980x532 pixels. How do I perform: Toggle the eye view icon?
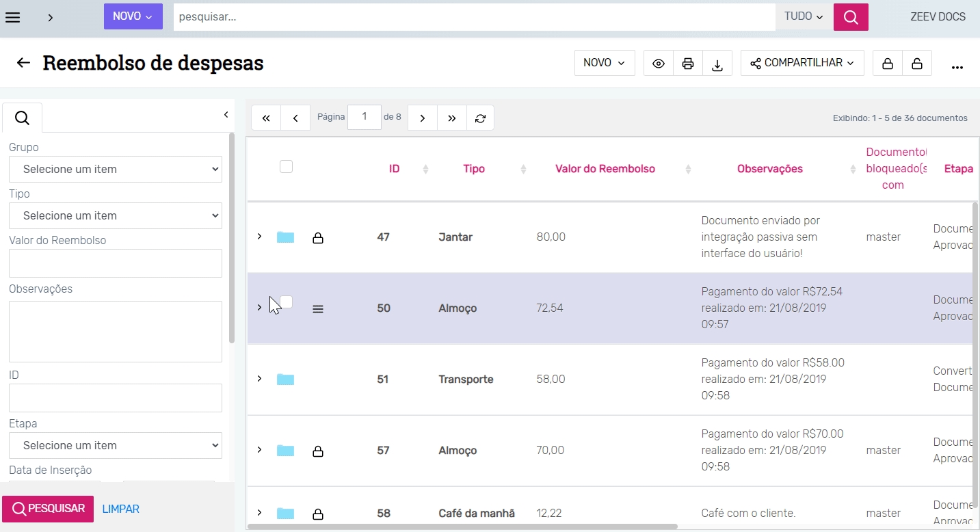(659, 64)
